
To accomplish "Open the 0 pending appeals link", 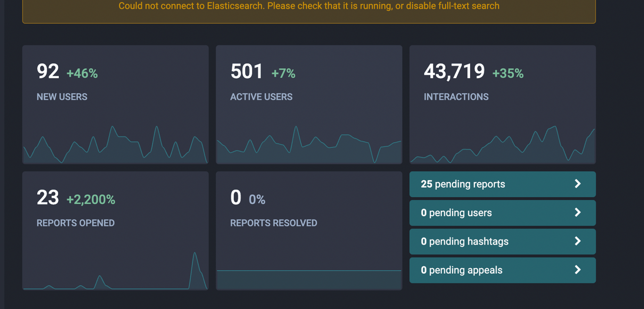I will pyautogui.click(x=503, y=270).
